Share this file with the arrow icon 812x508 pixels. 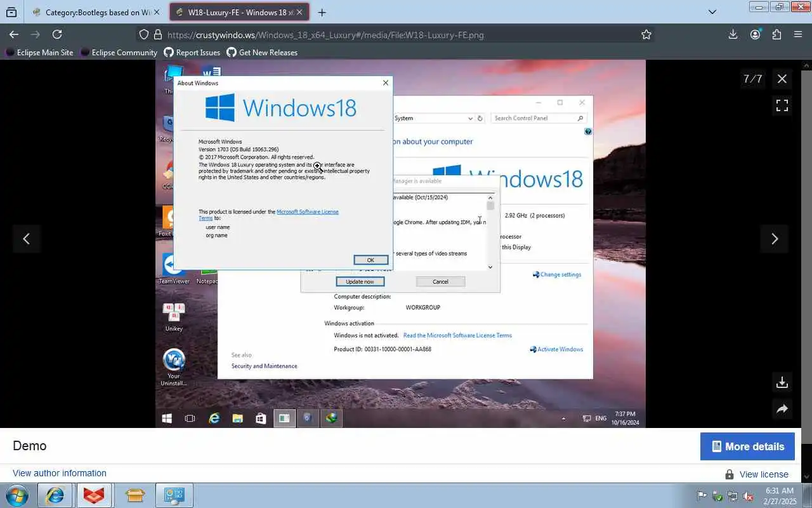click(782, 410)
